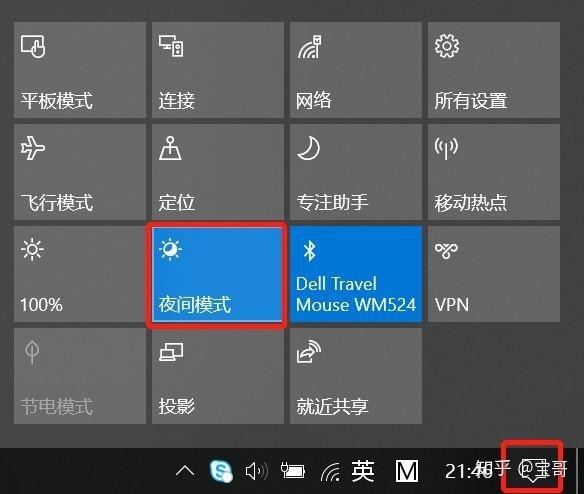
Task: Toggle Bluetooth Dell Travel Mouse WM524 tile
Action: 356,274
